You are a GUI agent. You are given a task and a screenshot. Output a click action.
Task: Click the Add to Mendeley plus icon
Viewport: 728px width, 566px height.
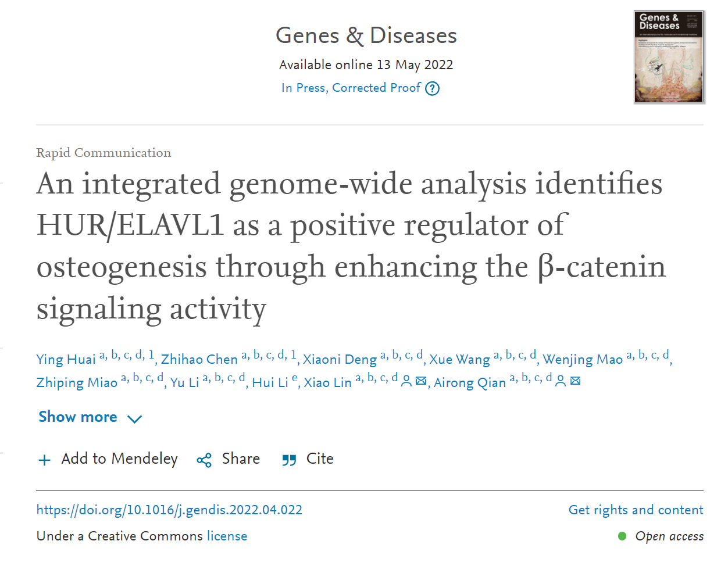pos(44,461)
